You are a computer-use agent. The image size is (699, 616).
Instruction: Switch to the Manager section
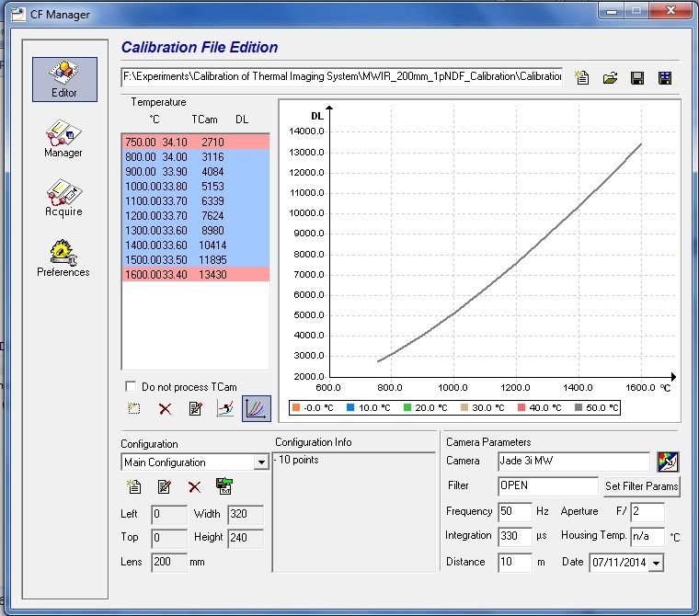coord(63,140)
